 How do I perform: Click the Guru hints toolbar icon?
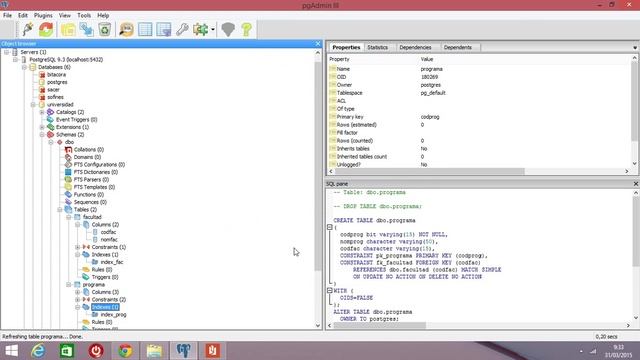coord(228,29)
